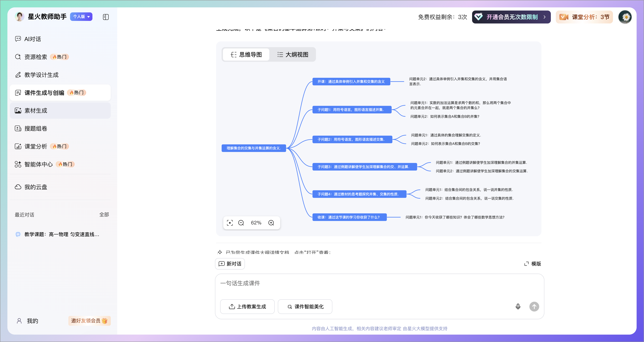Select 搜题组卷 in the sidebar

point(36,128)
